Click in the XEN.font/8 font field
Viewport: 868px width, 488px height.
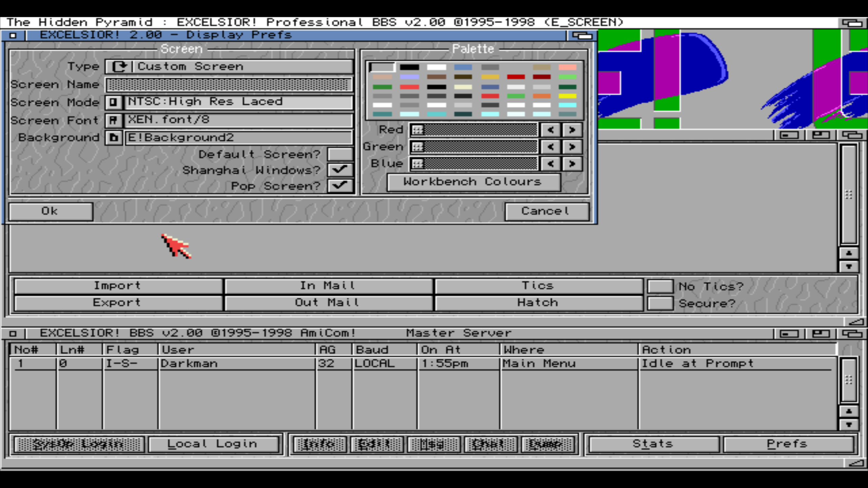[237, 120]
